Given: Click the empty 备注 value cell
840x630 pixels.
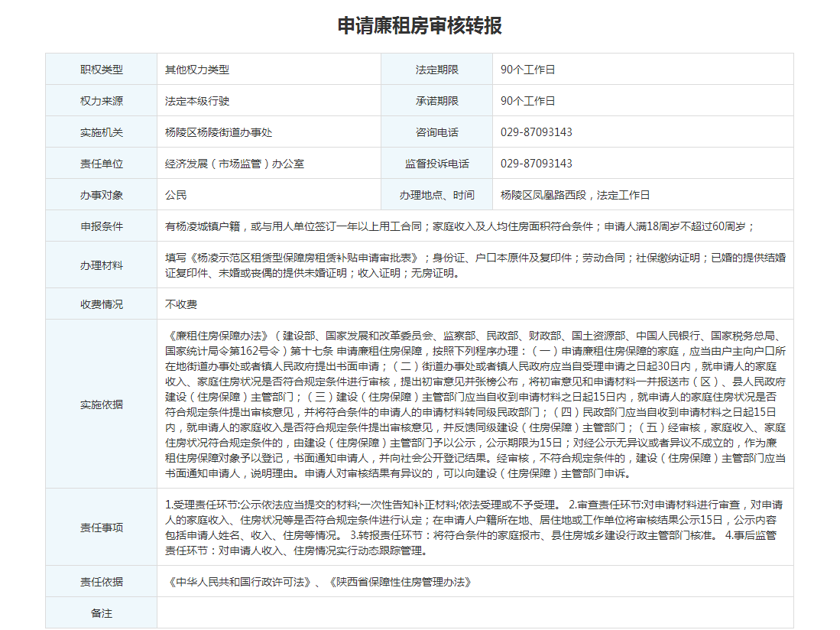Looking at the screenshot, I should [x=475, y=613].
